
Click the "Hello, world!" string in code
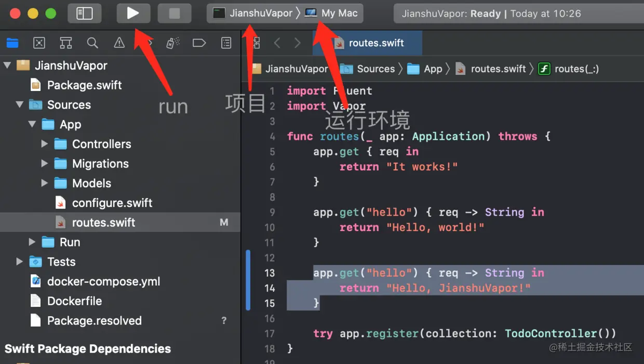point(435,227)
